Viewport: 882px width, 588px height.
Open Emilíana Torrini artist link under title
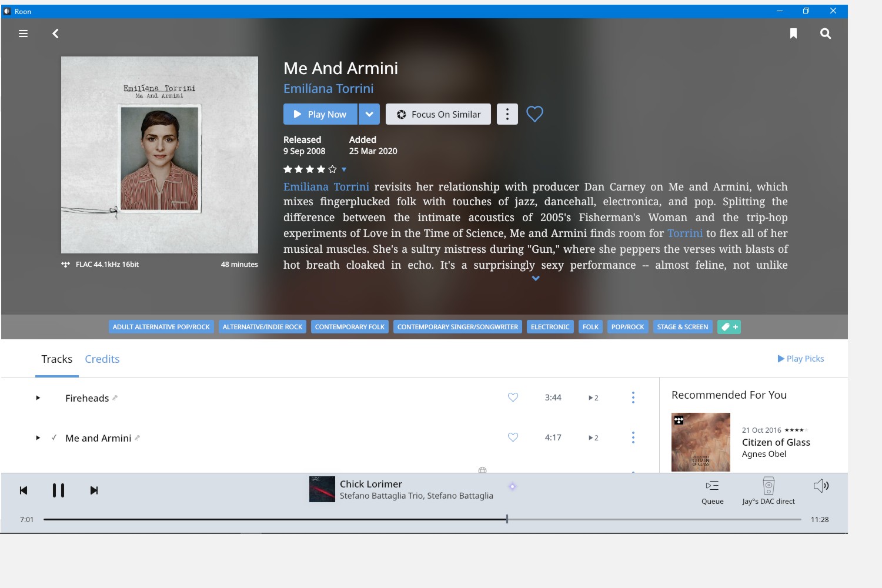tap(328, 88)
